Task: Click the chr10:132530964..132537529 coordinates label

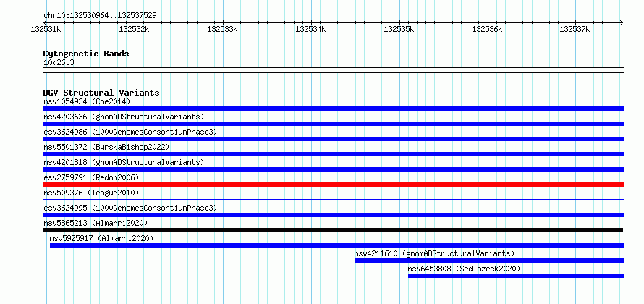Action: click(x=100, y=16)
